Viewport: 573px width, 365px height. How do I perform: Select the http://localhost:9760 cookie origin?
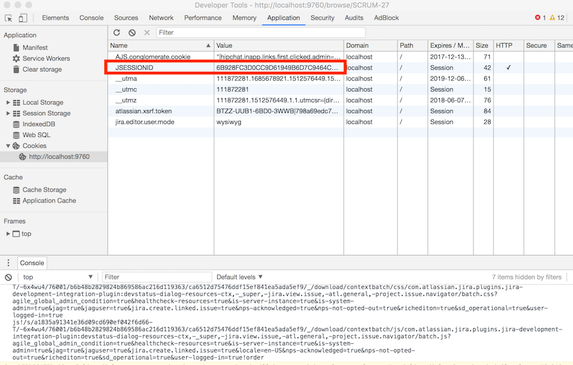[54, 157]
